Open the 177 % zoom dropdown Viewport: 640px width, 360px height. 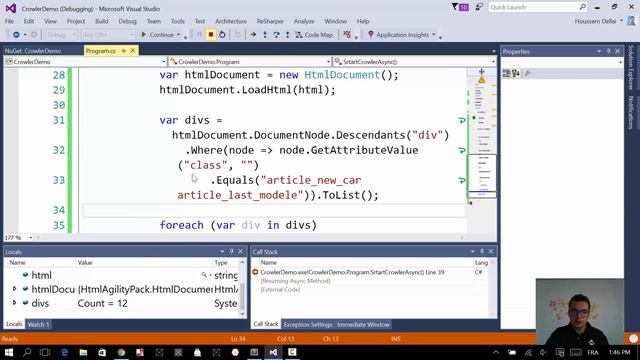(x=30, y=238)
